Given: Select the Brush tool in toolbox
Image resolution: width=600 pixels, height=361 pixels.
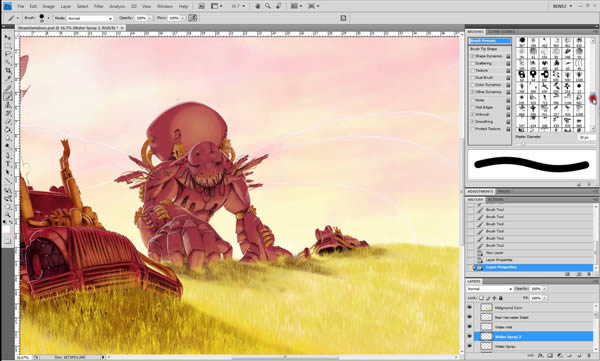Looking at the screenshot, I should (8, 96).
